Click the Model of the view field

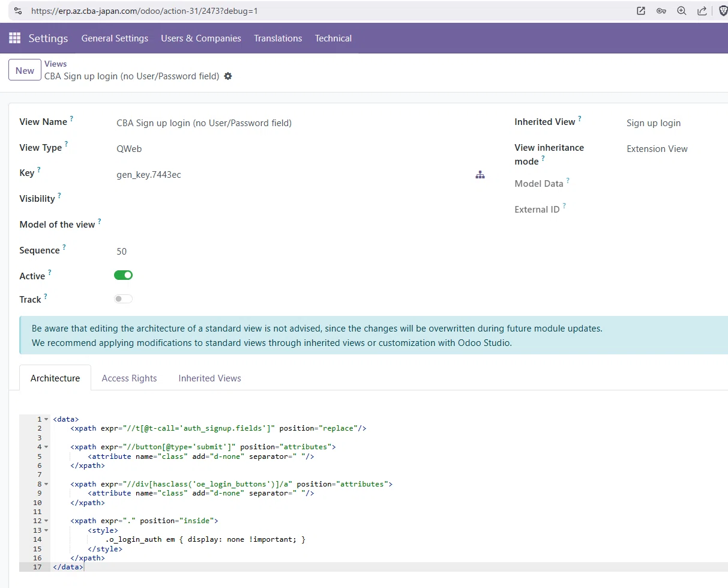[x=300, y=225]
